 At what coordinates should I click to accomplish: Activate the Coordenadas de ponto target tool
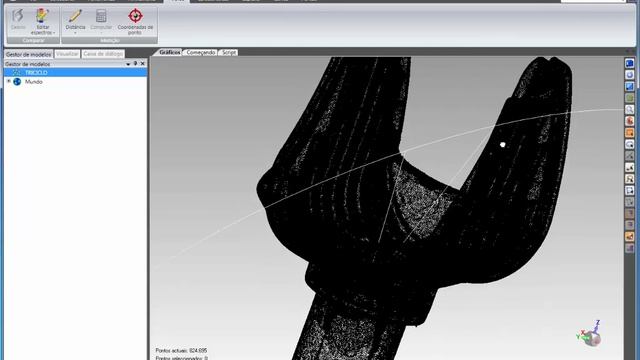point(135,21)
